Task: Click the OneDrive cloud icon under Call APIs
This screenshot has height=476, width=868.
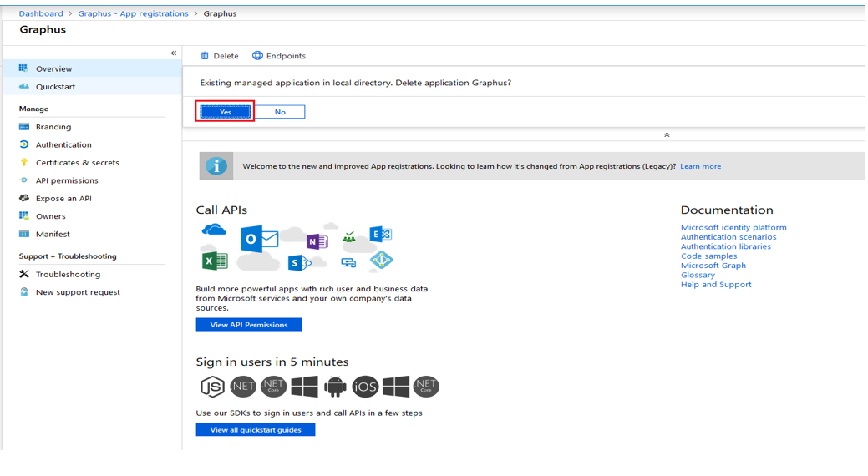Action: [x=214, y=229]
